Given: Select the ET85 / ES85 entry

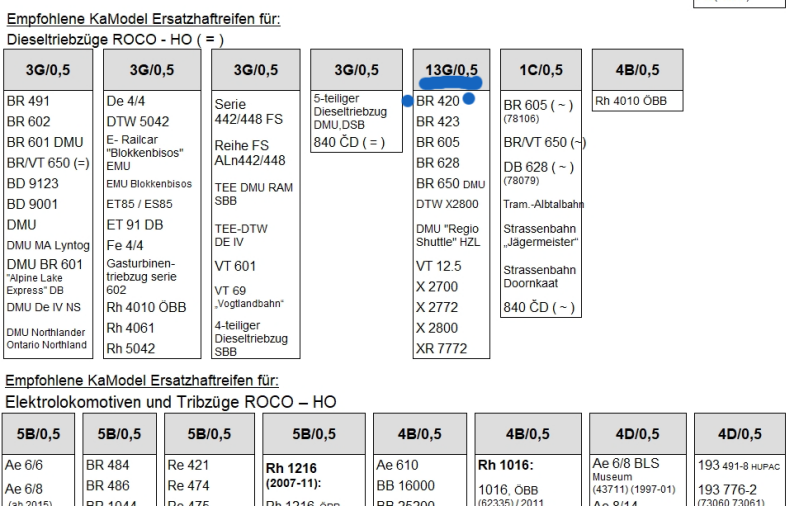Looking at the screenshot, I should [139, 204].
